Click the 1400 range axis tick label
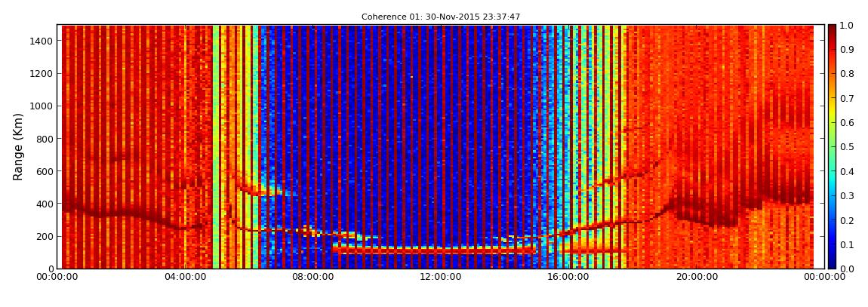 (42, 41)
